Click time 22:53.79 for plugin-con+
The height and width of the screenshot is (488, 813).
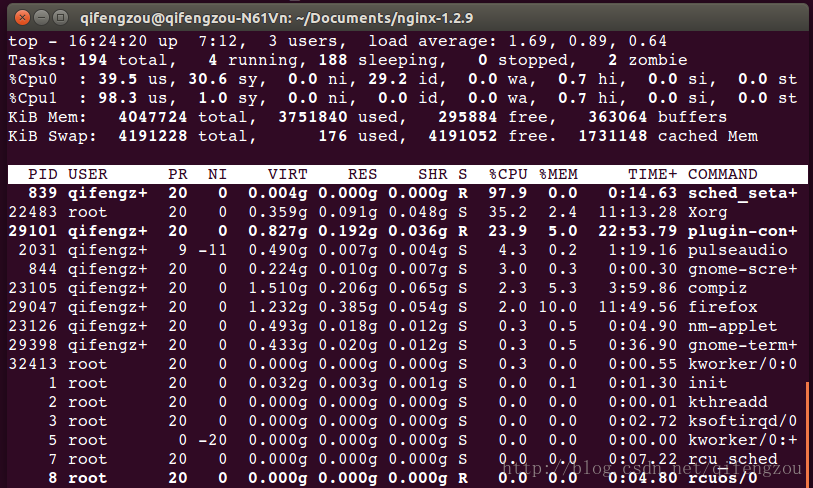637,231
